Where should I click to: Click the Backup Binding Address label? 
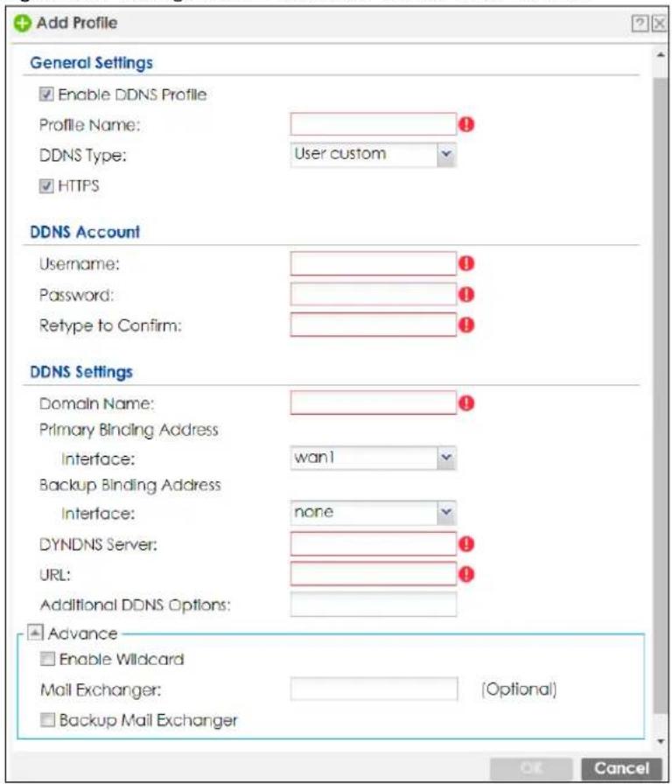pos(130,485)
